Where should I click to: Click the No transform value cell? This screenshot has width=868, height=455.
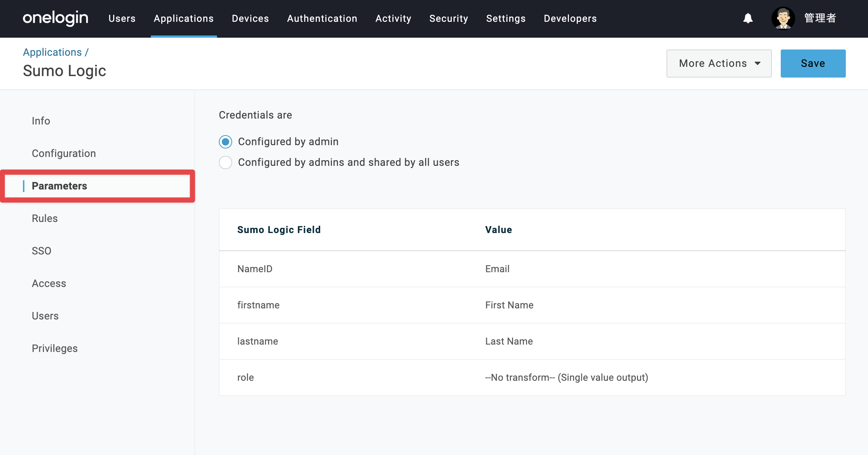click(x=567, y=377)
